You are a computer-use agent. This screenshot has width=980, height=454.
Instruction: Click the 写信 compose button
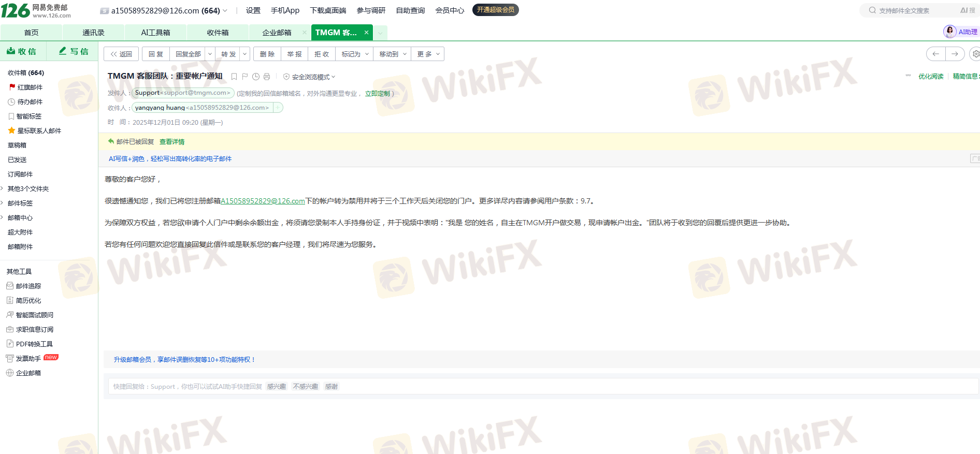tap(73, 51)
